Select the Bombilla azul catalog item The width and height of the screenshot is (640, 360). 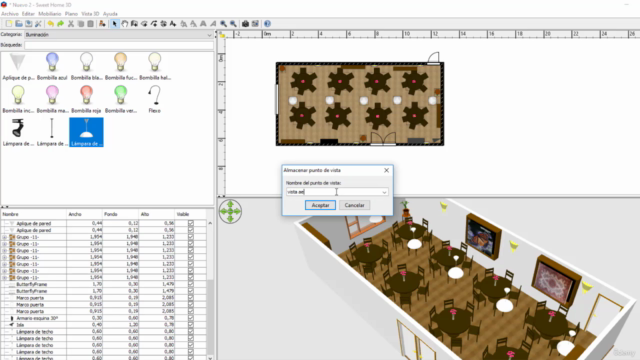52,66
